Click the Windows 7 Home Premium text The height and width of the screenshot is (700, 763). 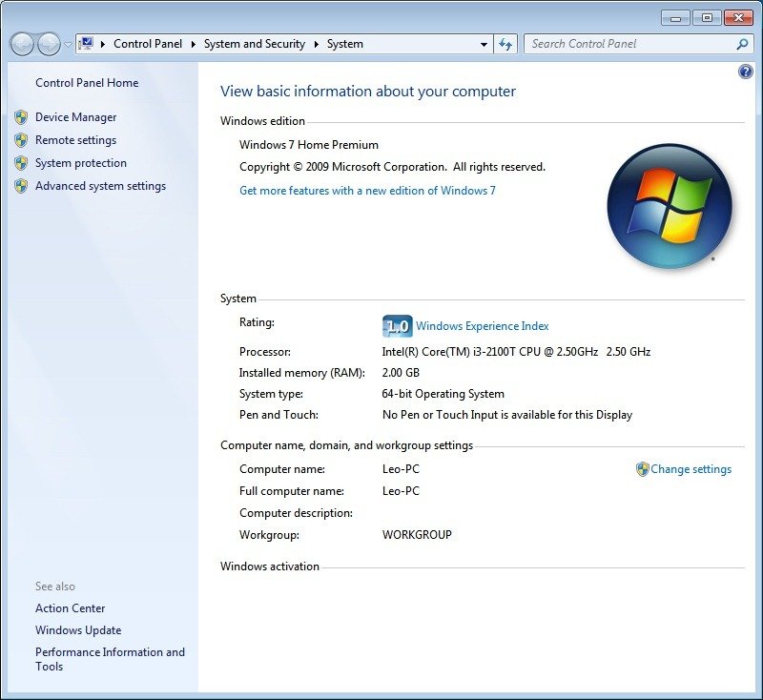tap(308, 145)
